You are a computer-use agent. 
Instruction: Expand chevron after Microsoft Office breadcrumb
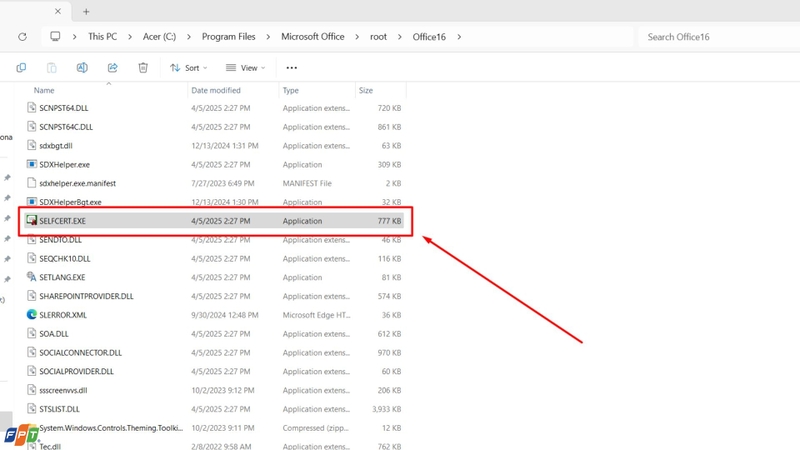click(357, 37)
